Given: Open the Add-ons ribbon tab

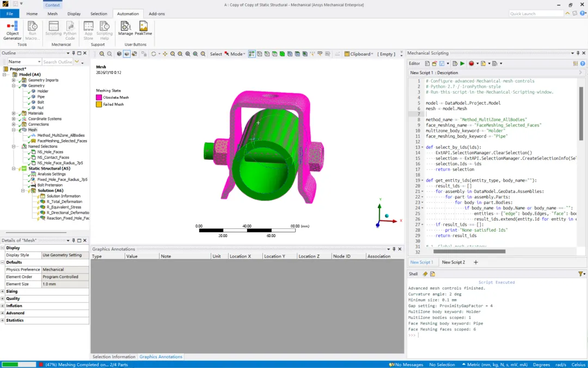Looking at the screenshot, I should 157,14.
